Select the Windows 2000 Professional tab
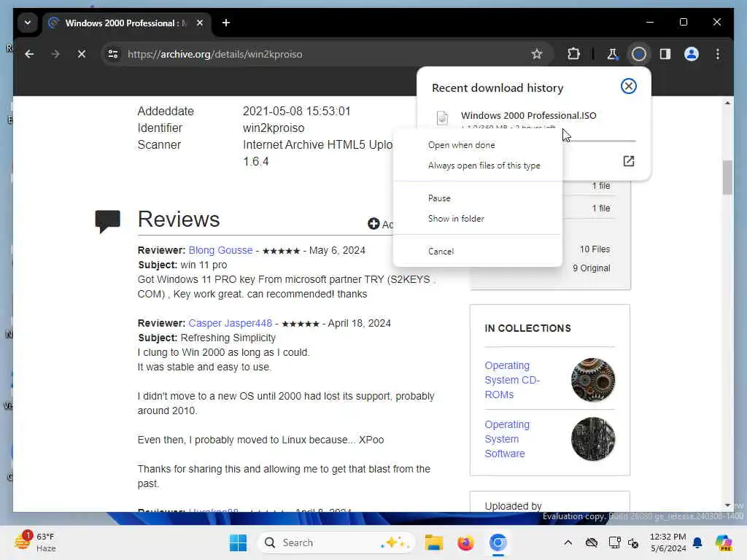The width and height of the screenshot is (747, 560). (x=126, y=23)
